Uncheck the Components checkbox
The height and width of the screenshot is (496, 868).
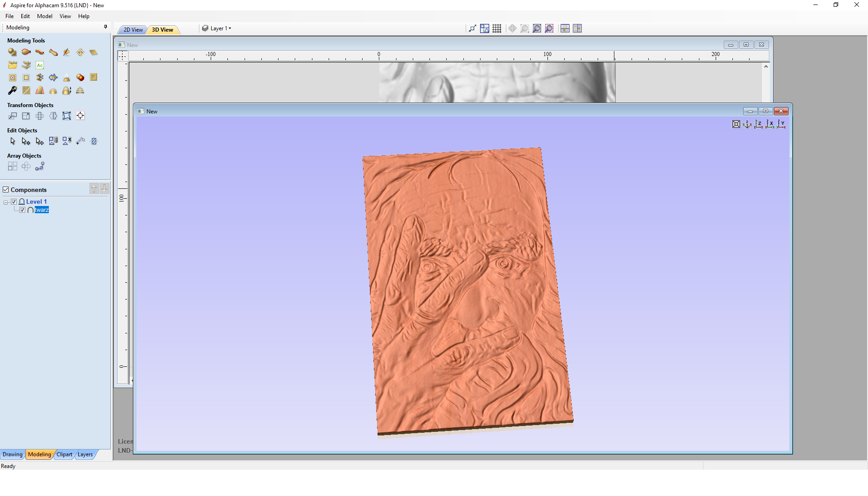point(6,190)
